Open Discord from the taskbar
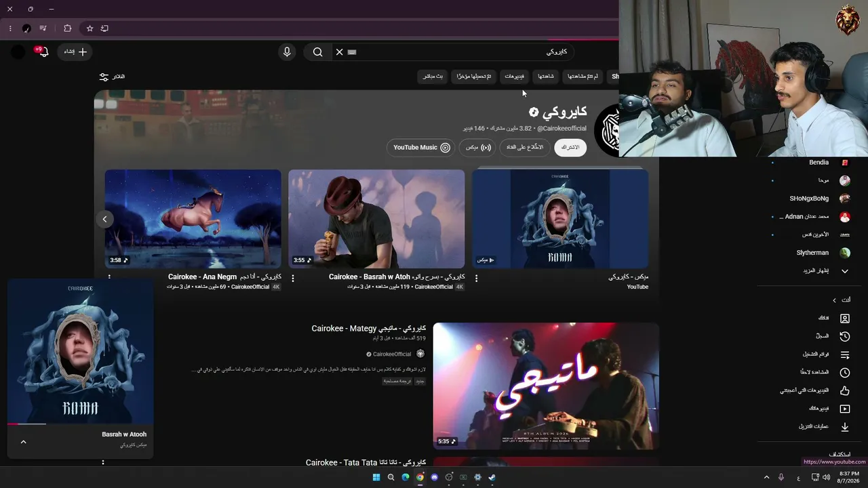 point(435,477)
